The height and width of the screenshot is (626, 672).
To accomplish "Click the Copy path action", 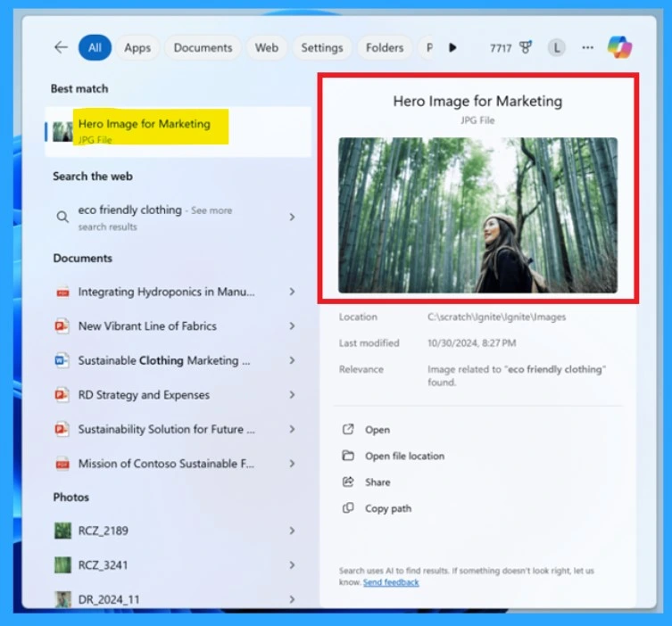I will point(388,508).
